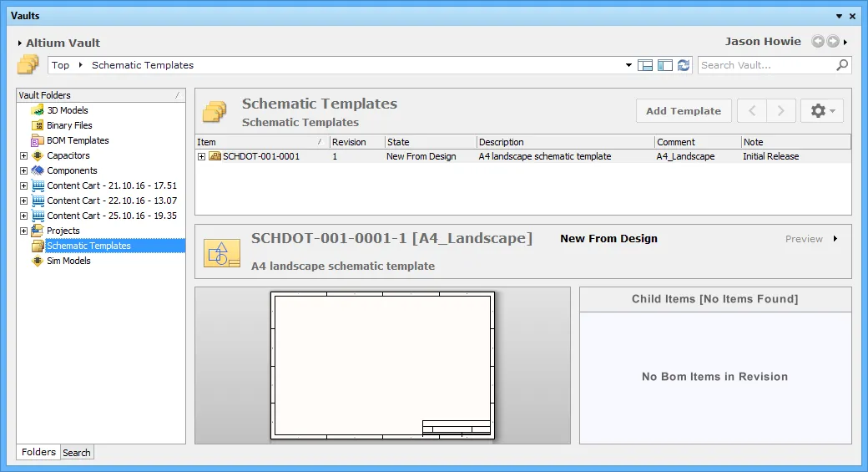Screen dimensions: 868x472
Task: Go back with the round back arrow
Action: click(x=818, y=41)
